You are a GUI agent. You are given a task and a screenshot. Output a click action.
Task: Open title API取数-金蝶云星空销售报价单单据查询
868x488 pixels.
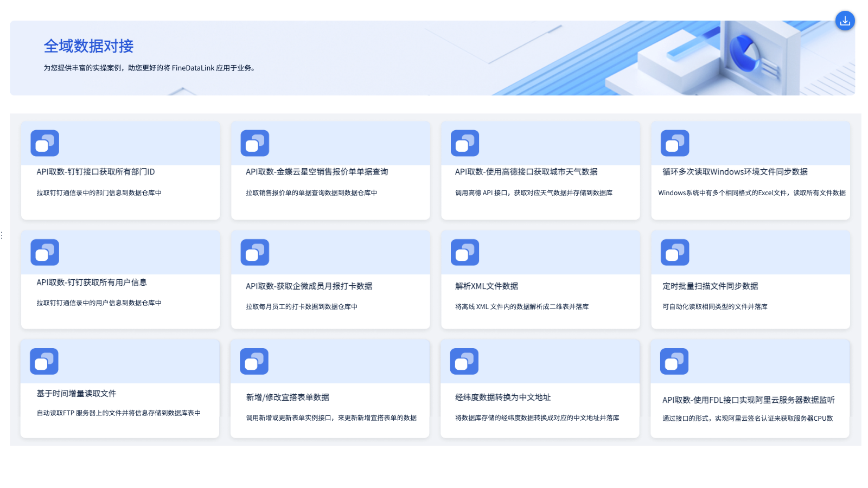[317, 172]
